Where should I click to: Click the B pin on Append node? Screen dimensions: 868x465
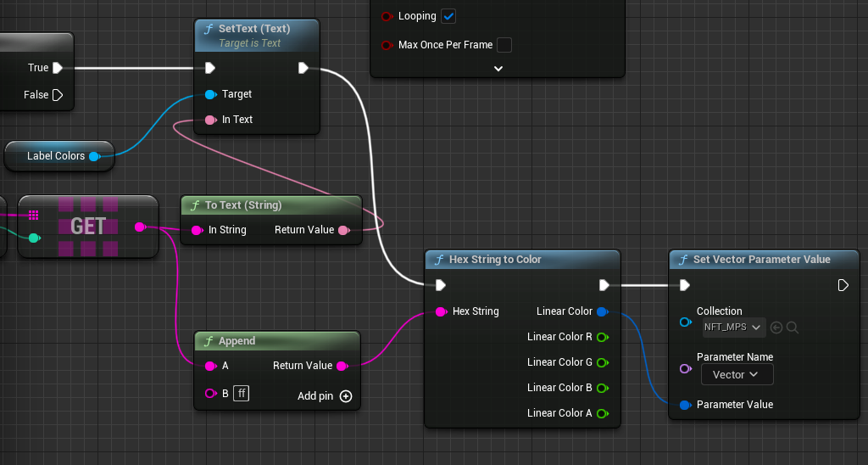point(210,394)
